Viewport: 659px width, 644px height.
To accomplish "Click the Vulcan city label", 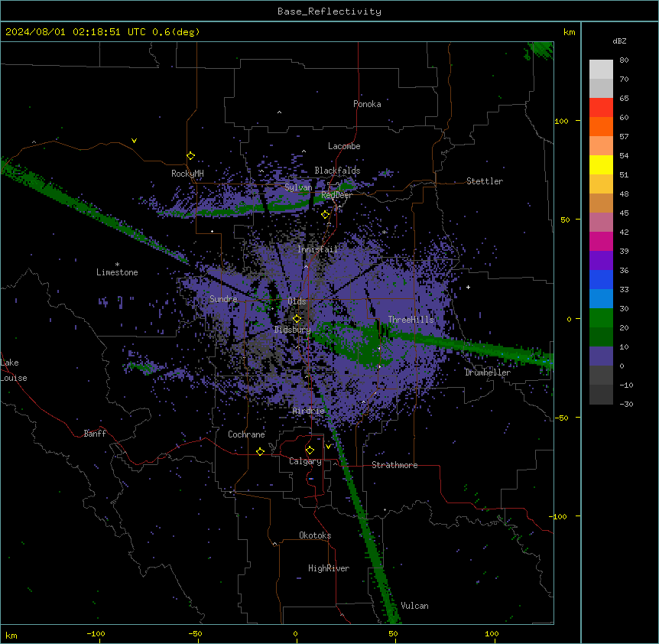I will point(415,606).
